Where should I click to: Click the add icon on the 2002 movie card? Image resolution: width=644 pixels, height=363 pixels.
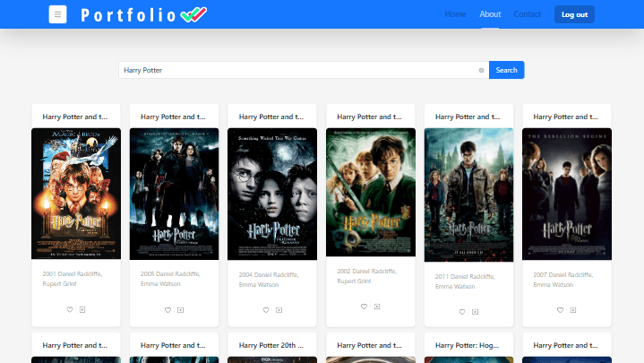pyautogui.click(x=376, y=307)
